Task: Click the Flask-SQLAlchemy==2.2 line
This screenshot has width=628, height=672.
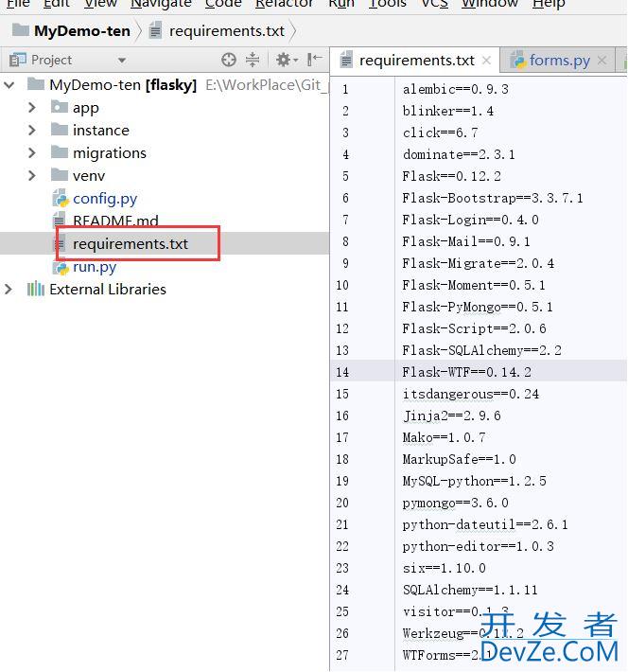Action: [x=482, y=350]
